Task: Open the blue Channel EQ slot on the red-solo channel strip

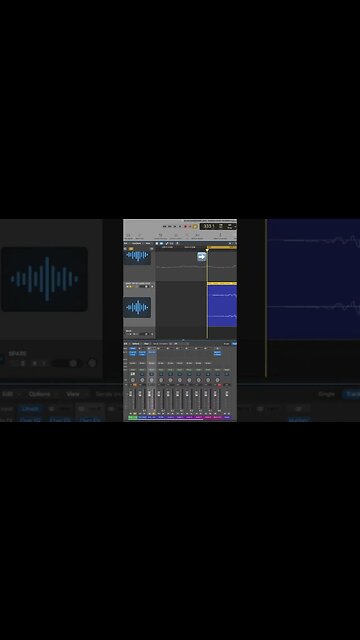Action: pos(218,353)
